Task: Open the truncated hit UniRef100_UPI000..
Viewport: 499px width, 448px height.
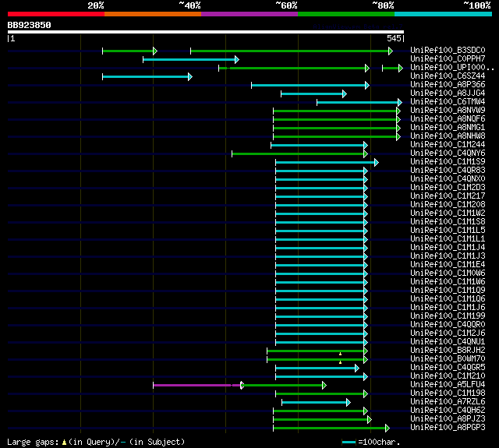Action: coord(452,68)
